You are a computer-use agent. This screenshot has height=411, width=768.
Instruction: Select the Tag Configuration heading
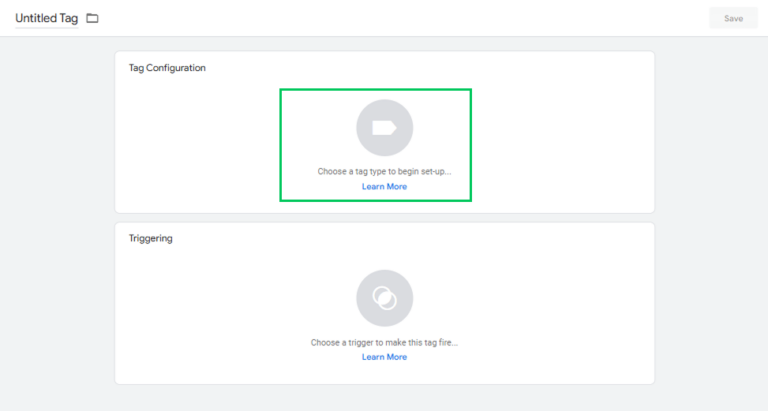point(167,68)
